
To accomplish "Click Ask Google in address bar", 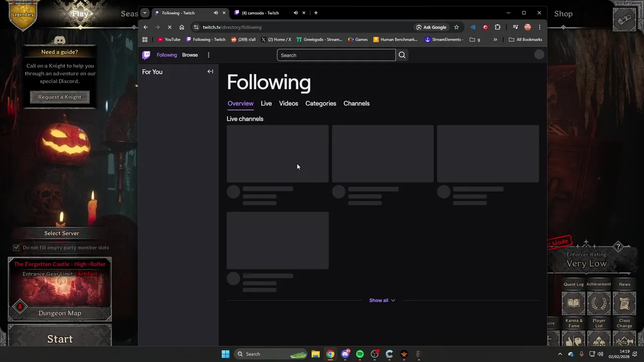I will 431,27.
